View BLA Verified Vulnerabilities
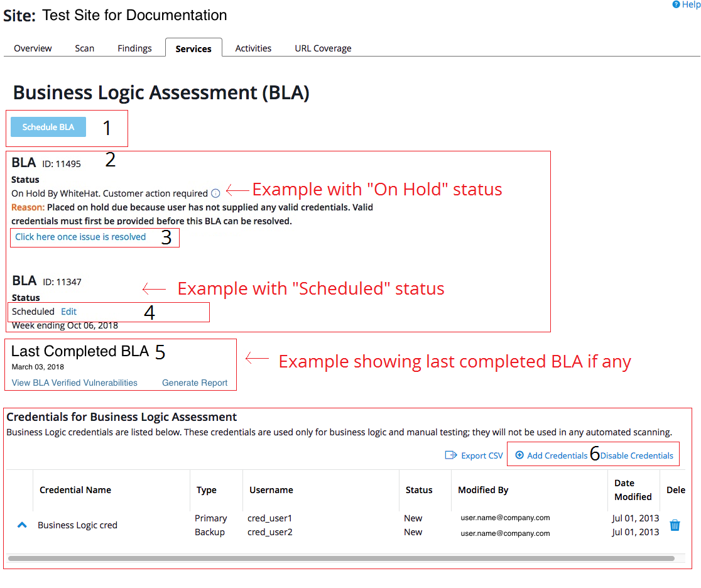The image size is (701, 588). coord(73,382)
